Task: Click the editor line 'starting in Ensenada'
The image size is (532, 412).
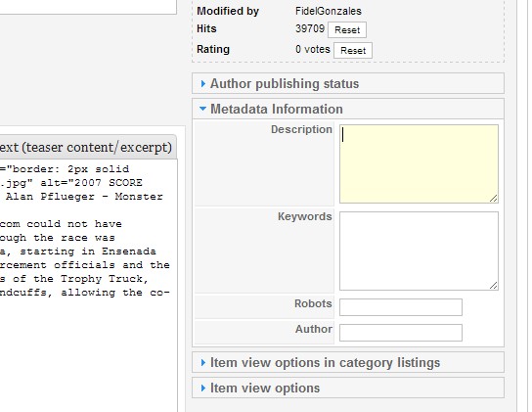Action: [x=78, y=252]
